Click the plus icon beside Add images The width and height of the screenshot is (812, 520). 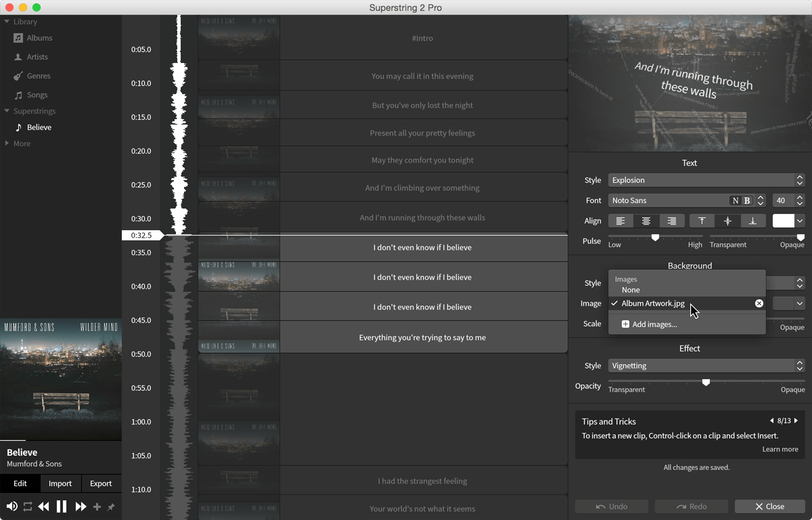(625, 324)
